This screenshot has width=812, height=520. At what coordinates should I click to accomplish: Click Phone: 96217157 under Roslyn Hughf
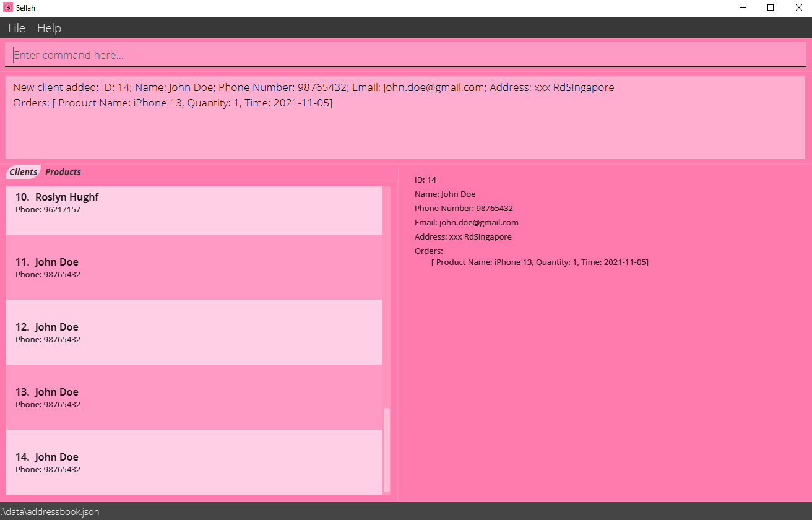pyautogui.click(x=48, y=210)
